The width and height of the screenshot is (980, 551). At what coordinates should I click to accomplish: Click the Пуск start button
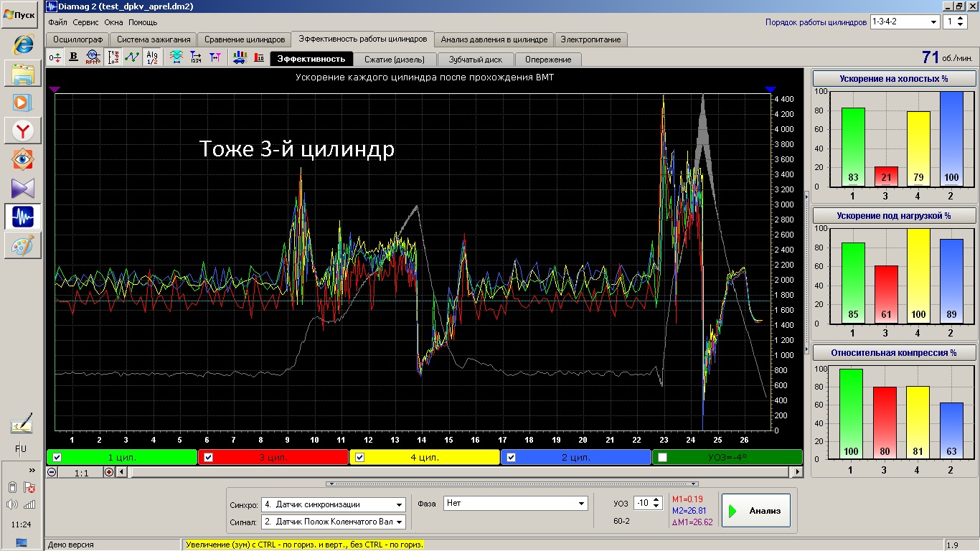[20, 15]
